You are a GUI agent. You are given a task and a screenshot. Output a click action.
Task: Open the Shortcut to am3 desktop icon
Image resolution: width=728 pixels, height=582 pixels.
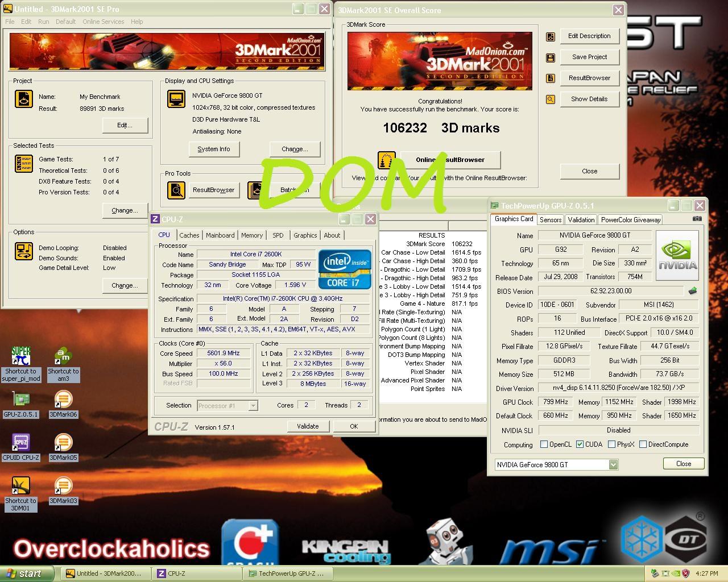[x=63, y=364]
